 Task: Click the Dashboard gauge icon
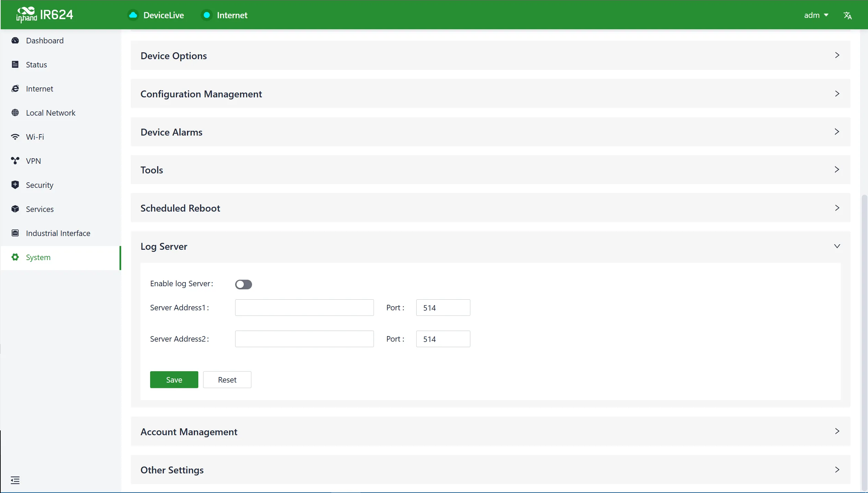[x=15, y=41]
